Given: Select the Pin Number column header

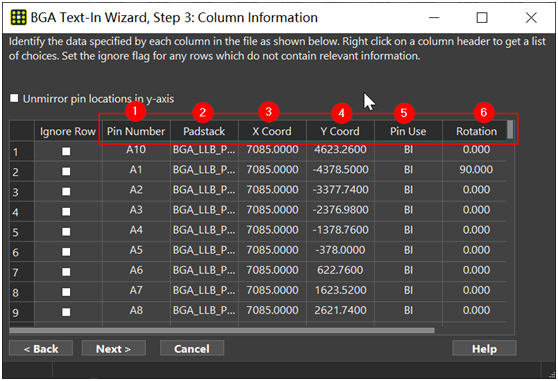Looking at the screenshot, I should coord(136,131).
